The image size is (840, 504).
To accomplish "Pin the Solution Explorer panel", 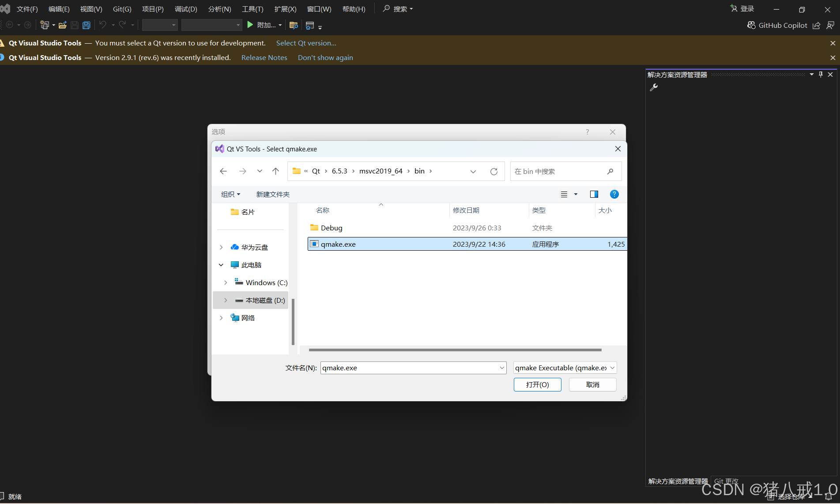I will pos(821,75).
